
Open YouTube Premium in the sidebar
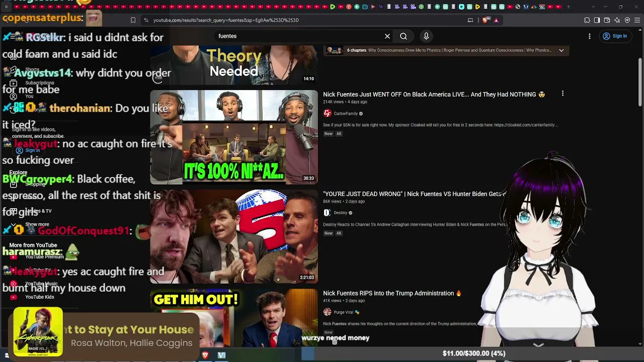point(44,257)
